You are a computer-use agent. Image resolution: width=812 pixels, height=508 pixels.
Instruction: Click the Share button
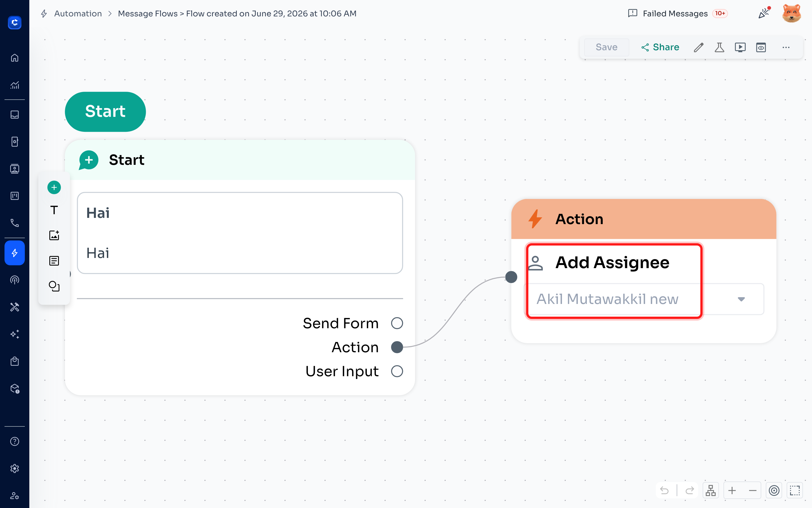[x=660, y=47]
